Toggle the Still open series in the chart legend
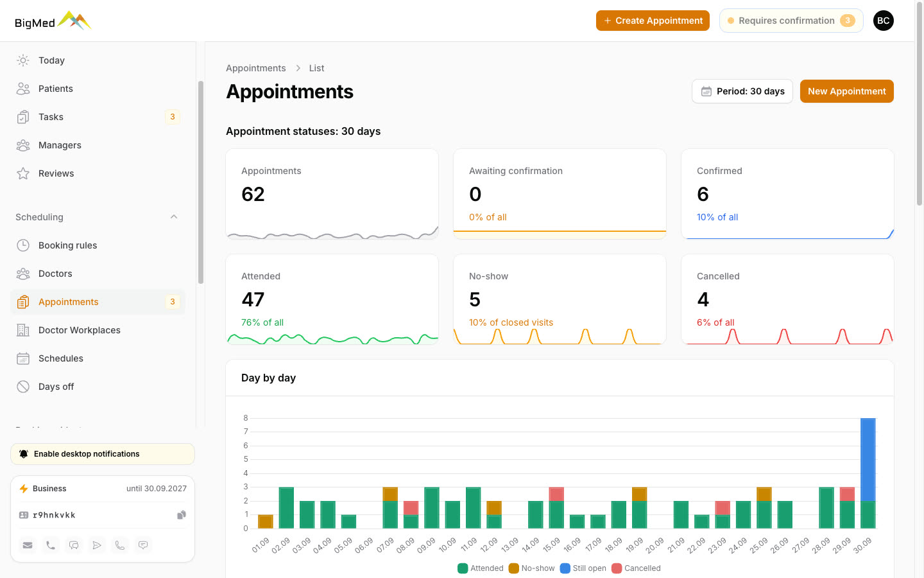924x578 pixels. (583, 568)
